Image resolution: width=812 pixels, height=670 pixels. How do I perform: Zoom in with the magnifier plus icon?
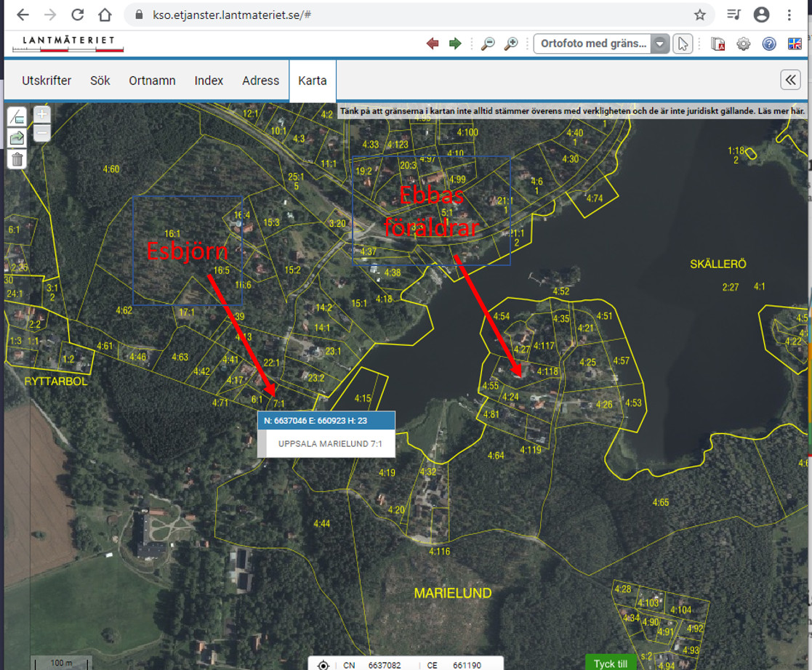[511, 44]
